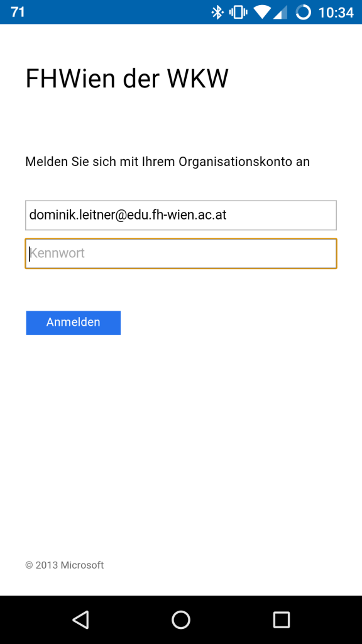Place cursor in the highlighted Kennwort box

[x=181, y=253]
